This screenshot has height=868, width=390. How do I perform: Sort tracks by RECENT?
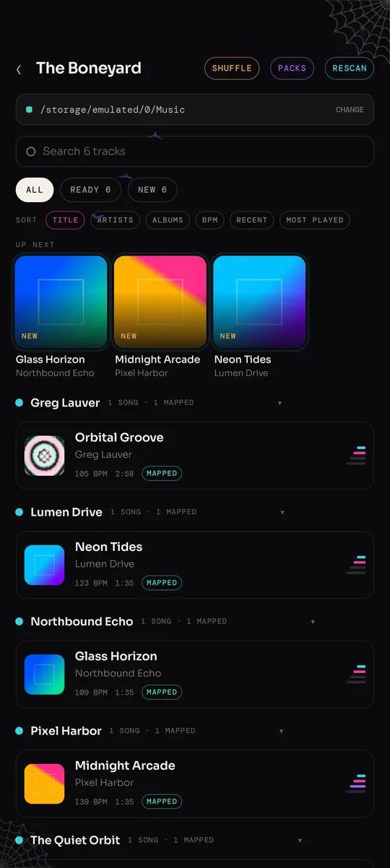tap(252, 220)
